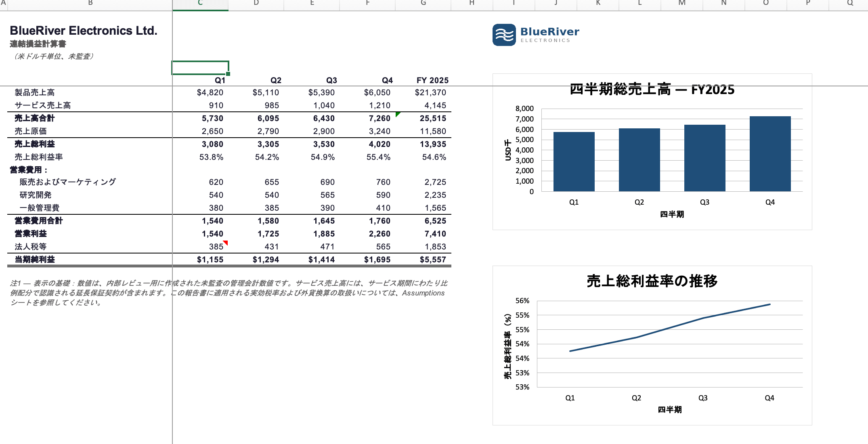Click cell 985 service revenue Q2
Image resolution: width=868 pixels, height=444 pixels.
pos(256,105)
